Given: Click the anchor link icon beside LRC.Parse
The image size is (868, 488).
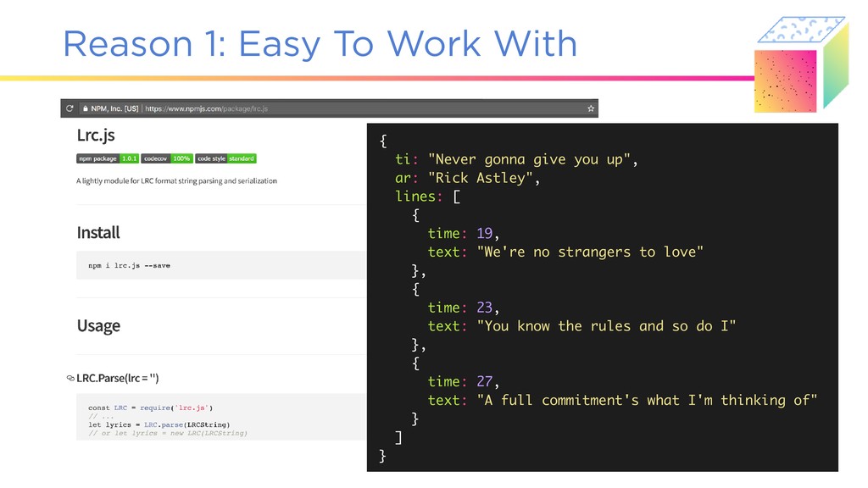Looking at the screenshot, I should coord(70,379).
